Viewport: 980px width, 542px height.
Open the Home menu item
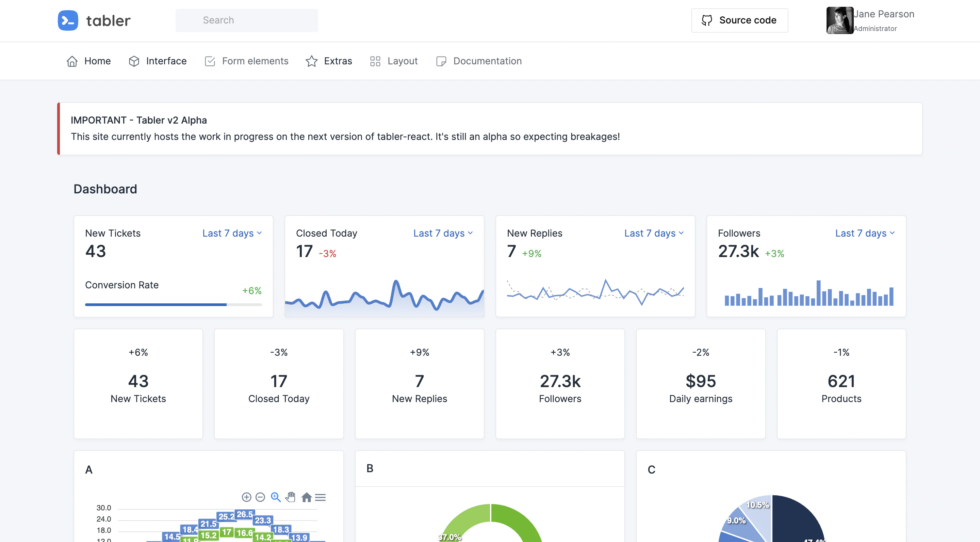click(x=88, y=61)
